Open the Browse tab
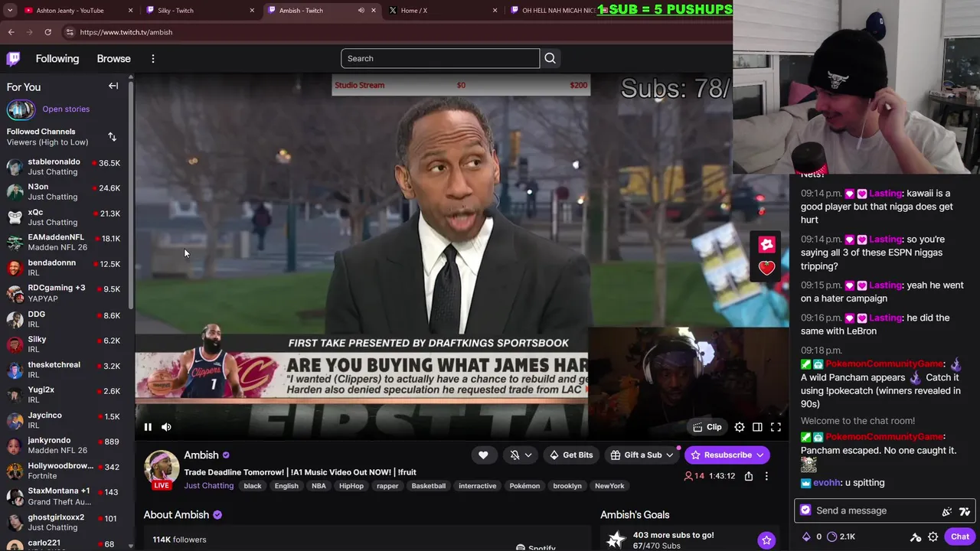980x551 pixels. (113, 59)
